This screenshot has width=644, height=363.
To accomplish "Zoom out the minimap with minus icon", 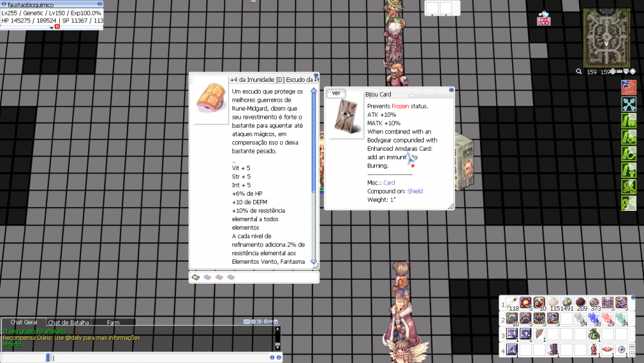I will coord(620,72).
